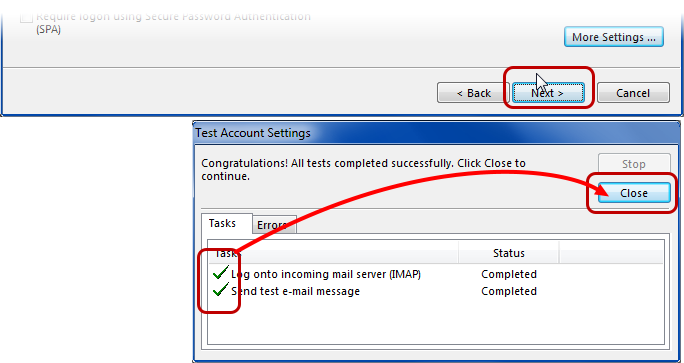Sort by the Status column header
Image resolution: width=684 pixels, height=363 pixels.
(509, 253)
